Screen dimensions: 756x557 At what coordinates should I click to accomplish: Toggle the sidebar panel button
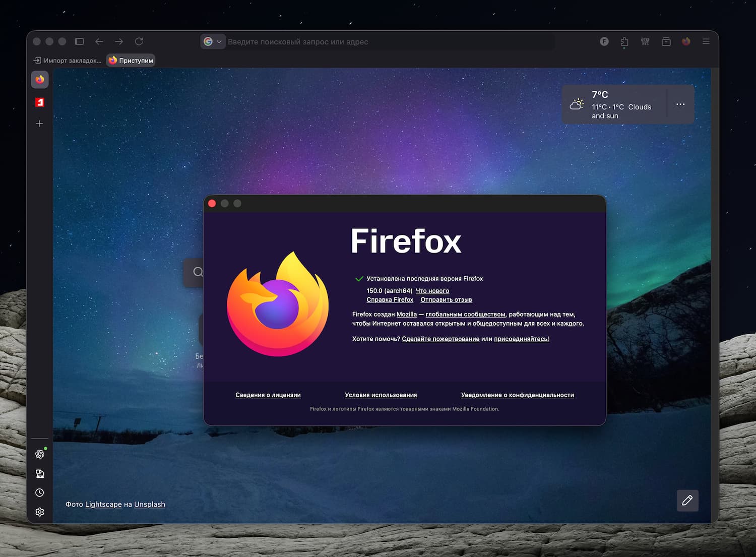(x=79, y=41)
